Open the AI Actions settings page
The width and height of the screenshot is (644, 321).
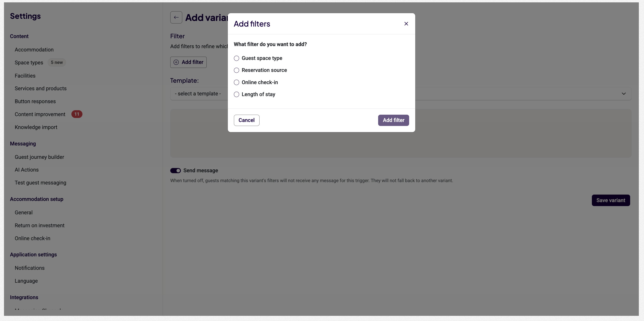pyautogui.click(x=27, y=170)
